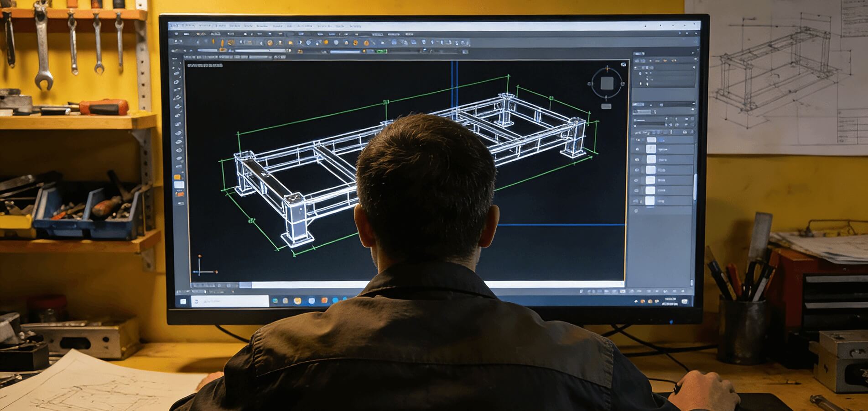Click the small button below the ViewCube
This screenshot has height=411, width=868.
(x=606, y=106)
